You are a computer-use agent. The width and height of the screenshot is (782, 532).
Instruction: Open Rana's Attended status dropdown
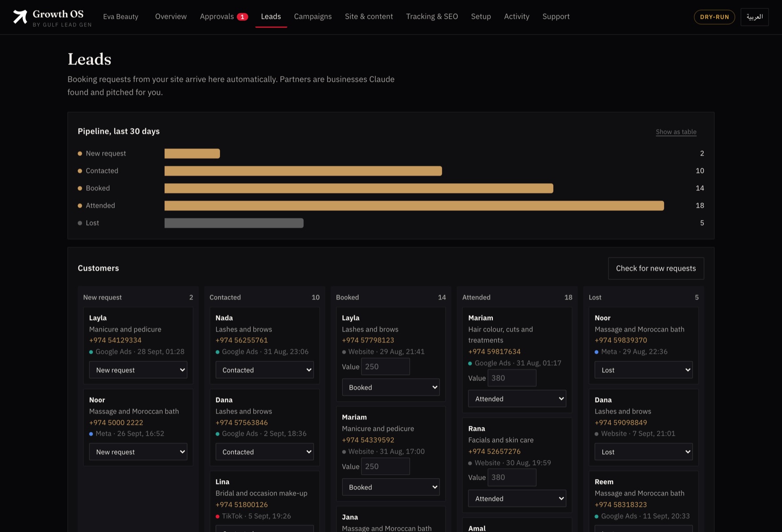tap(517, 499)
